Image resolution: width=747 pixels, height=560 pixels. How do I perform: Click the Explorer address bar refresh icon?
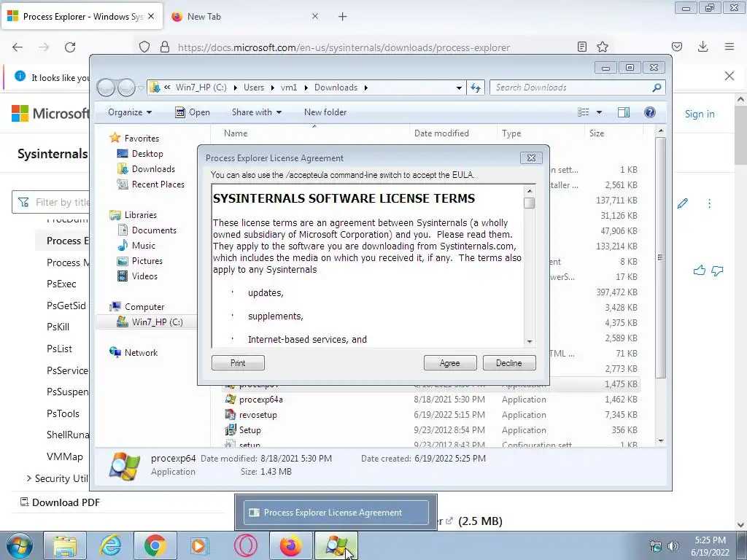click(x=476, y=87)
